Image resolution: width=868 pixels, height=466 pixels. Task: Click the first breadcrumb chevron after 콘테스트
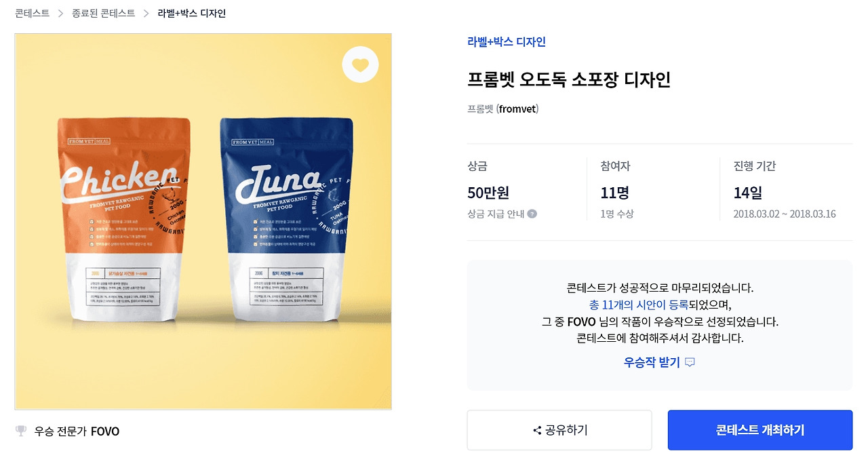(x=61, y=14)
